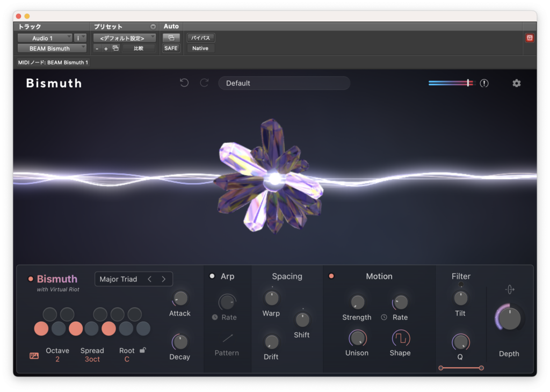Image resolution: width=550 pixels, height=392 pixels.
Task: Click the Auto header label
Action: pos(171,26)
